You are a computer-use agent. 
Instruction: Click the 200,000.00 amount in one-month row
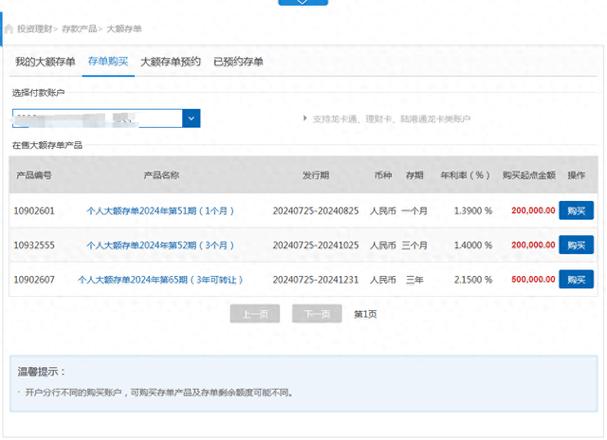[533, 211]
